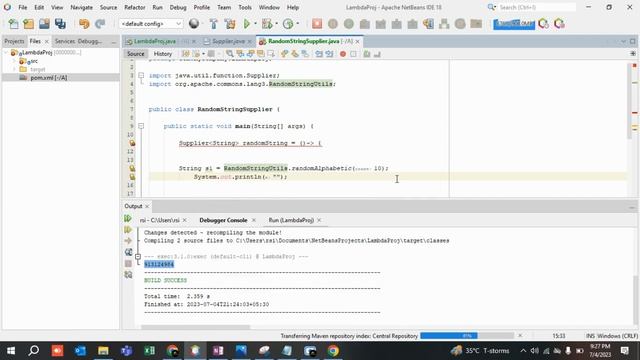
Task: Open Chrome from the taskbar
Action: tap(333, 351)
